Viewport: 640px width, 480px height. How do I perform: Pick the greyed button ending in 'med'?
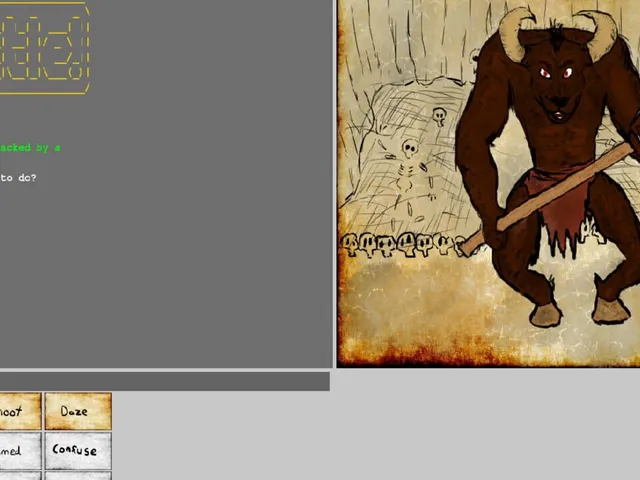coord(20,451)
